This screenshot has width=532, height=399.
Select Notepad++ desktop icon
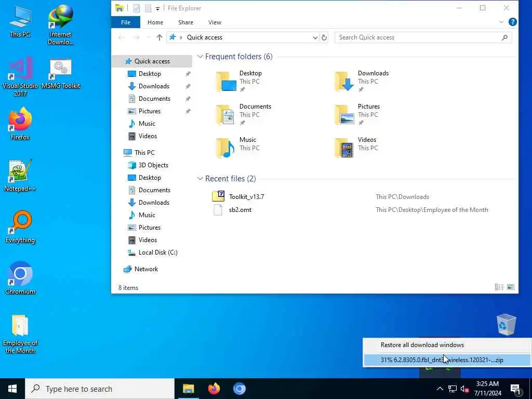click(20, 176)
